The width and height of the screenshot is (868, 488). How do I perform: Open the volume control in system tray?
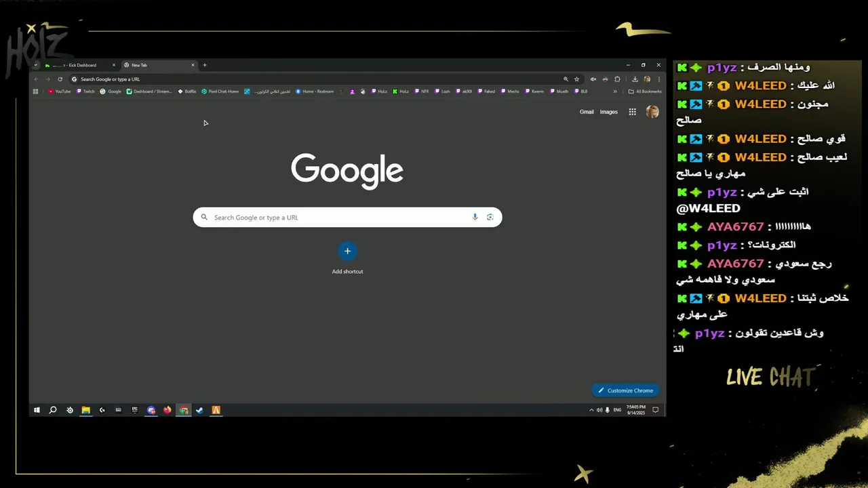(599, 410)
